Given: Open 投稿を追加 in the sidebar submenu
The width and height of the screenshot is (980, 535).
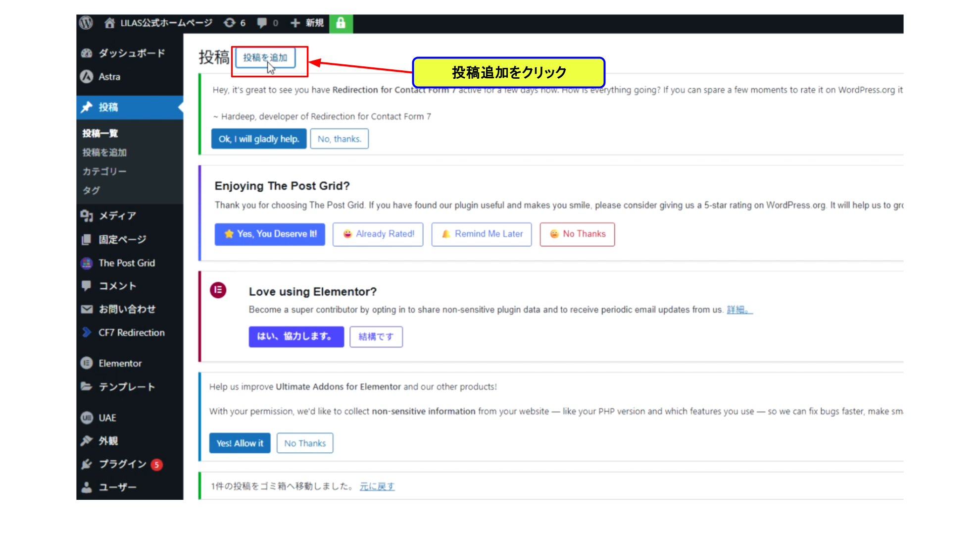Looking at the screenshot, I should tap(104, 153).
